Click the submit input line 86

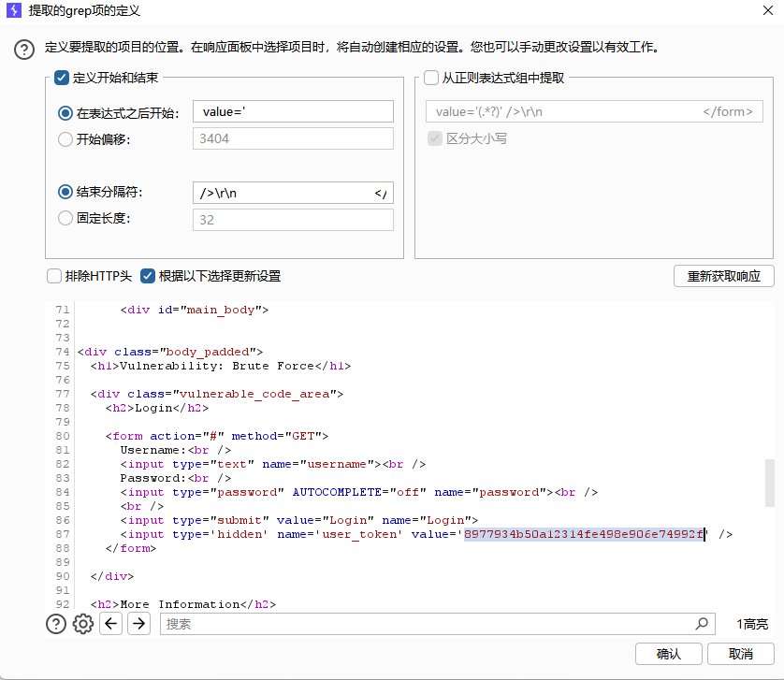point(299,520)
